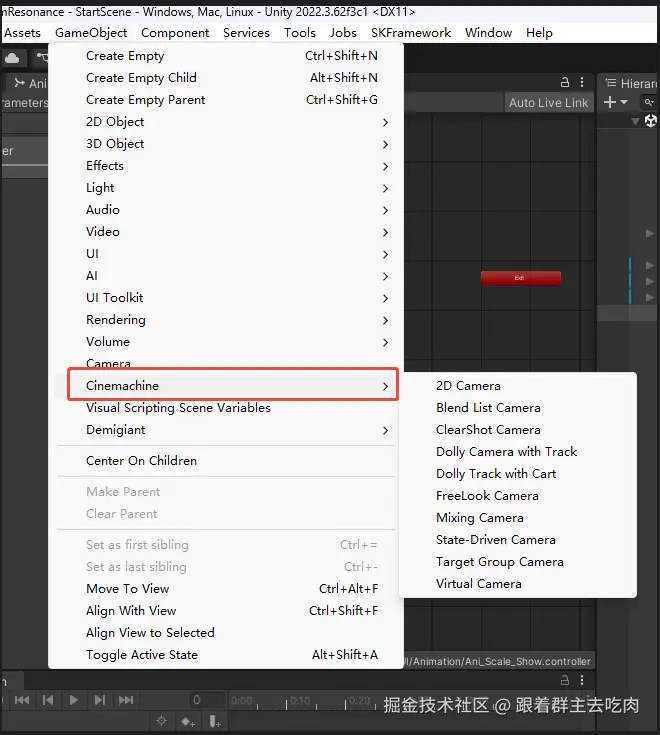
Task: Play the animation clip
Action: [74, 700]
